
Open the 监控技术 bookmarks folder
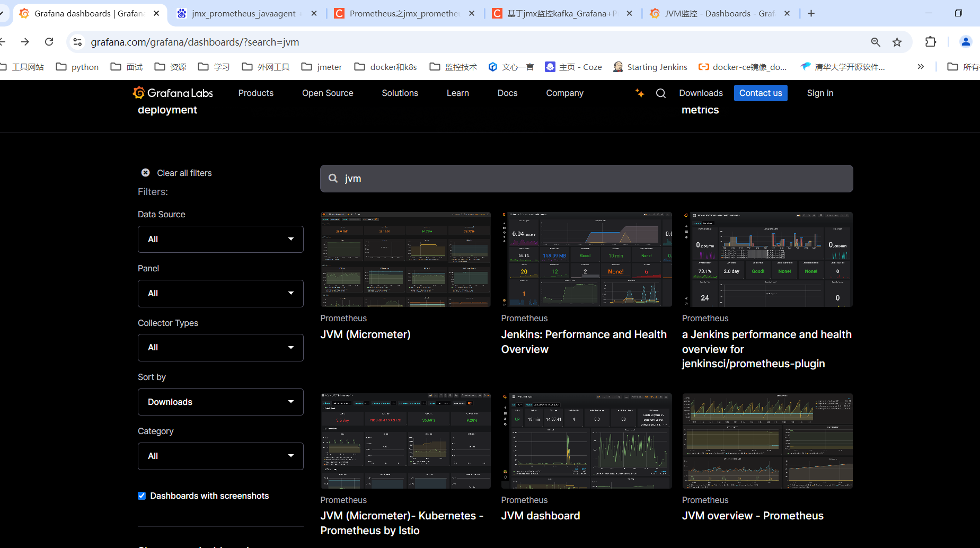pos(453,67)
